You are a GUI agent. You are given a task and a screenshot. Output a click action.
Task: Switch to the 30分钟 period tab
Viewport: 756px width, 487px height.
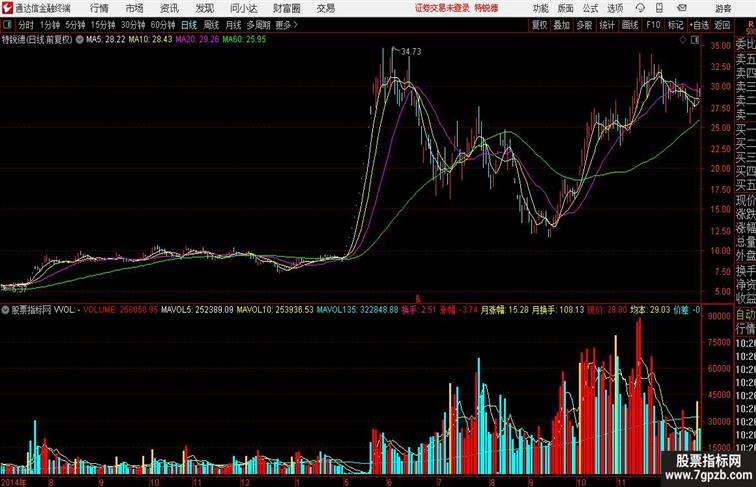point(133,25)
